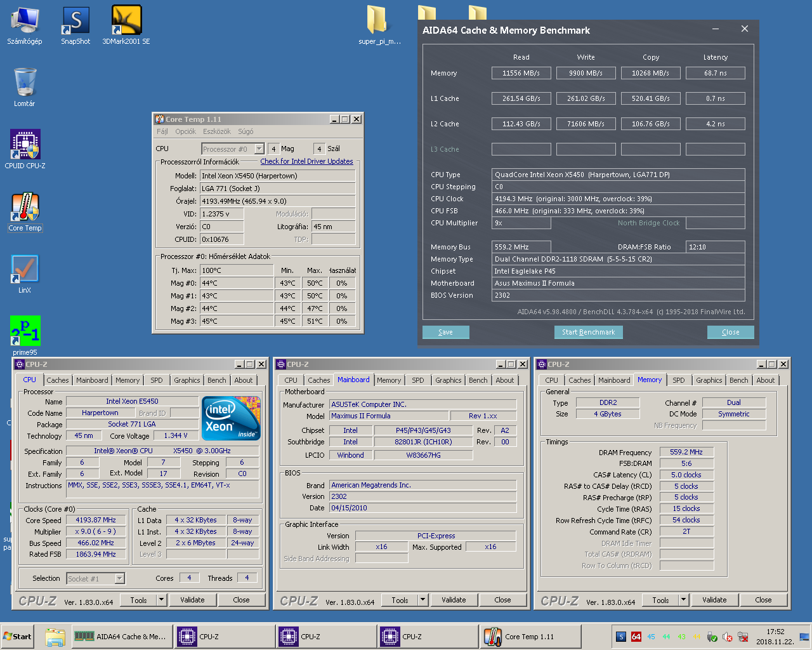Click the AIDA64 red tray icon
This screenshot has width=812, height=650.
636,637
